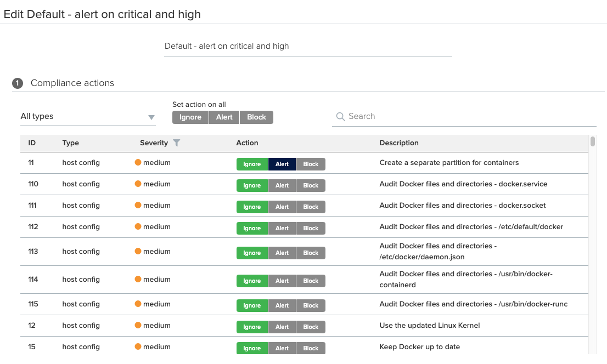607x364 pixels.
Task: Sort by the Type column header
Action: point(70,143)
